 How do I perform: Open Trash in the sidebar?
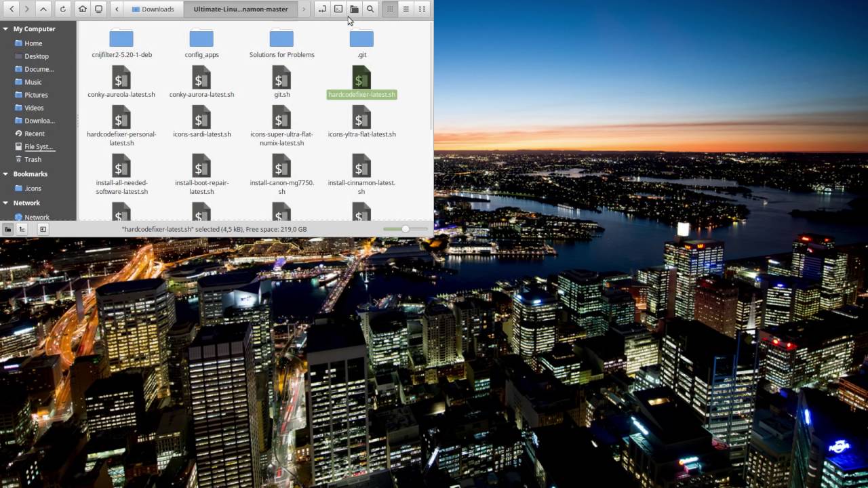click(x=33, y=159)
